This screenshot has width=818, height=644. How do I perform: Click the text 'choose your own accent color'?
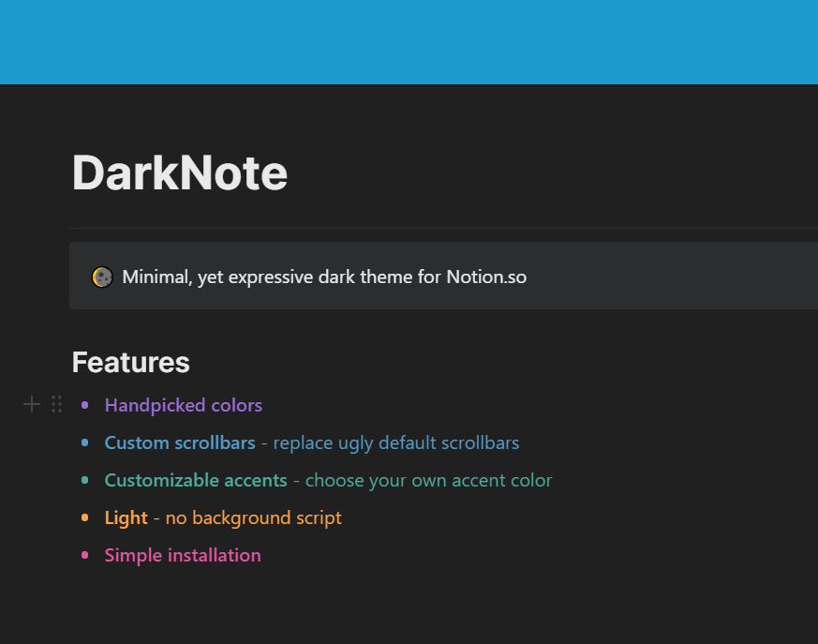coord(429,480)
